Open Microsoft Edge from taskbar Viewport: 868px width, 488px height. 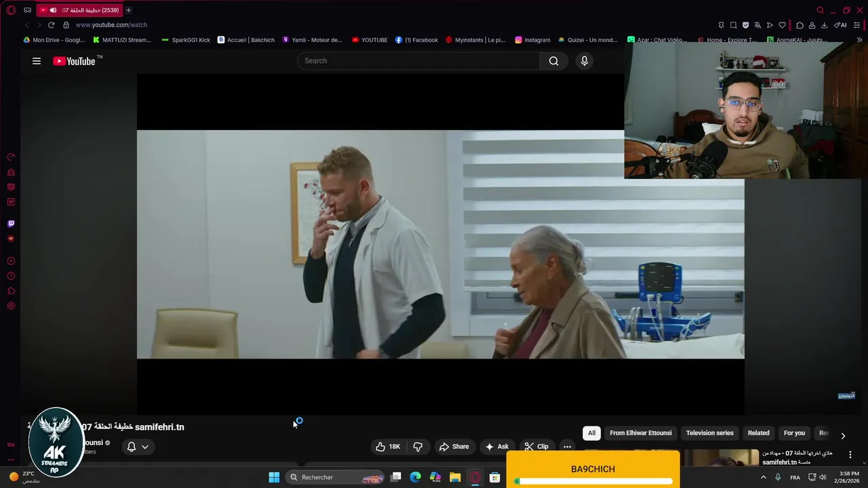click(x=416, y=477)
